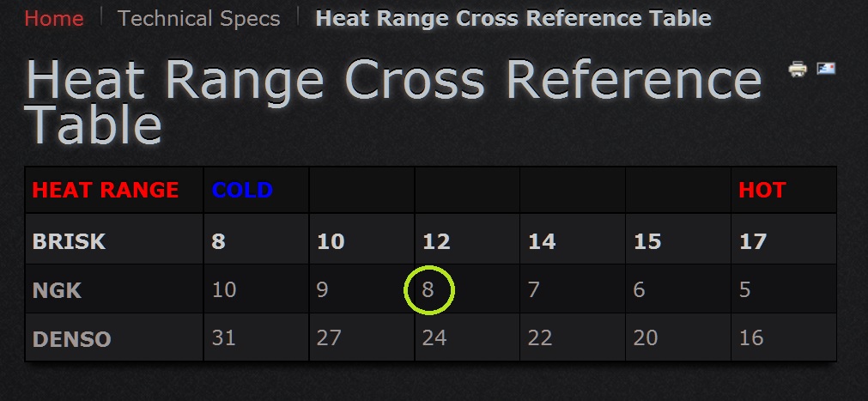Select the BRISK row label
The height and width of the screenshot is (401, 868).
click(69, 241)
